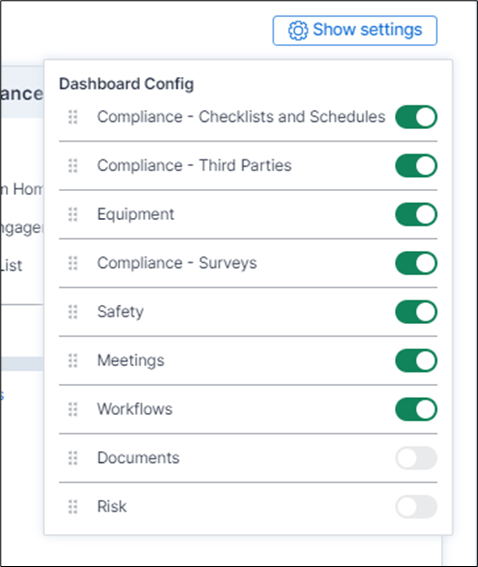Select the grip icon next to Documents
Viewport: 478px width, 567px height.
pyautogui.click(x=73, y=458)
